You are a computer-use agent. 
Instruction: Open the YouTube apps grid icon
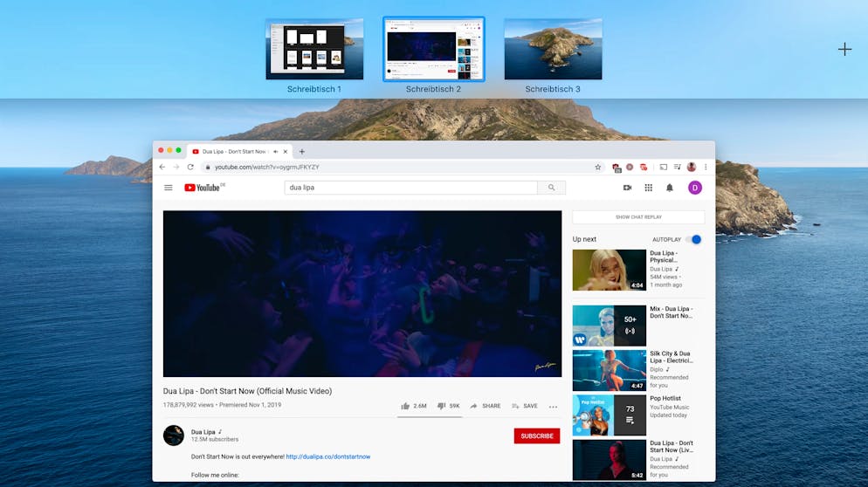[x=648, y=188]
